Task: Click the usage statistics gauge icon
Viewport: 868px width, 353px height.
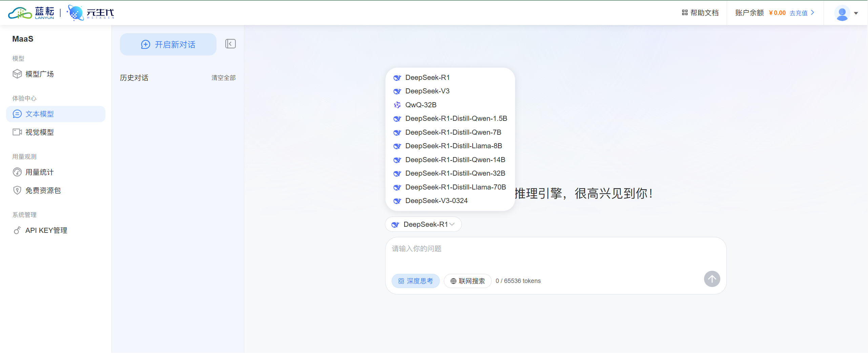Action: [x=17, y=172]
